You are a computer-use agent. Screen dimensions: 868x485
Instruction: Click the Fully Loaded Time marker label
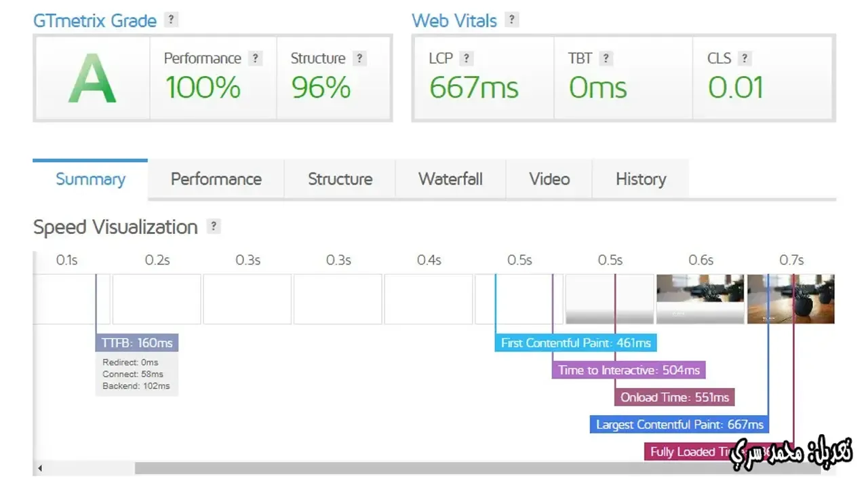click(x=719, y=452)
